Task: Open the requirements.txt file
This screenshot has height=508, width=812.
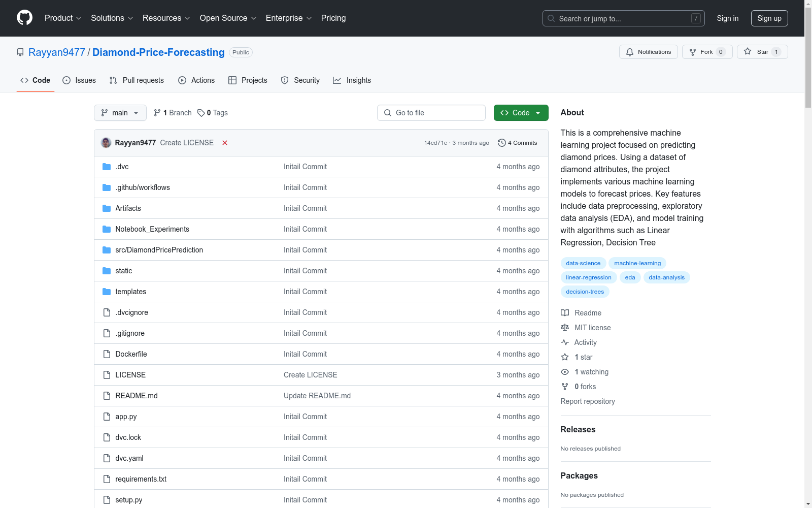Action: click(141, 479)
